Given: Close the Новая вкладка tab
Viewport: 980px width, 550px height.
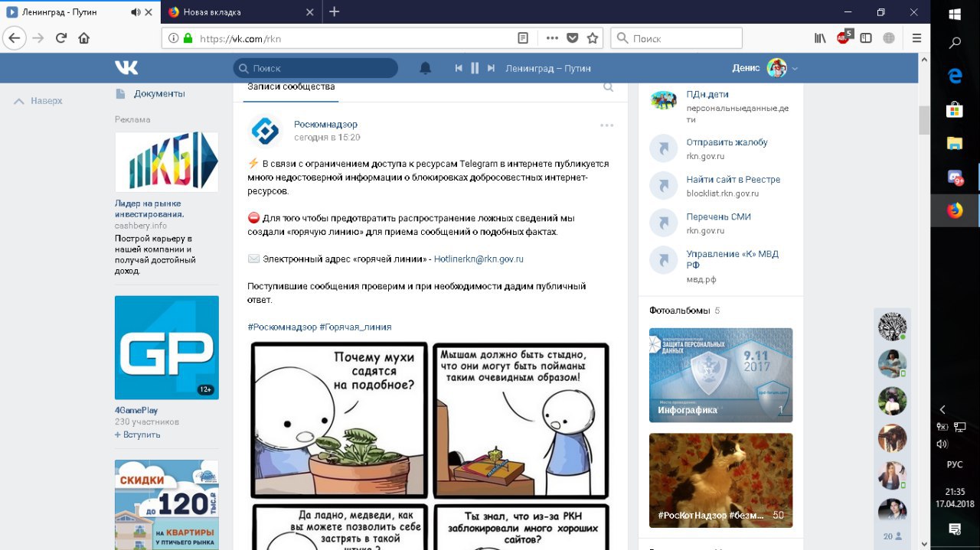Looking at the screenshot, I should (x=309, y=12).
